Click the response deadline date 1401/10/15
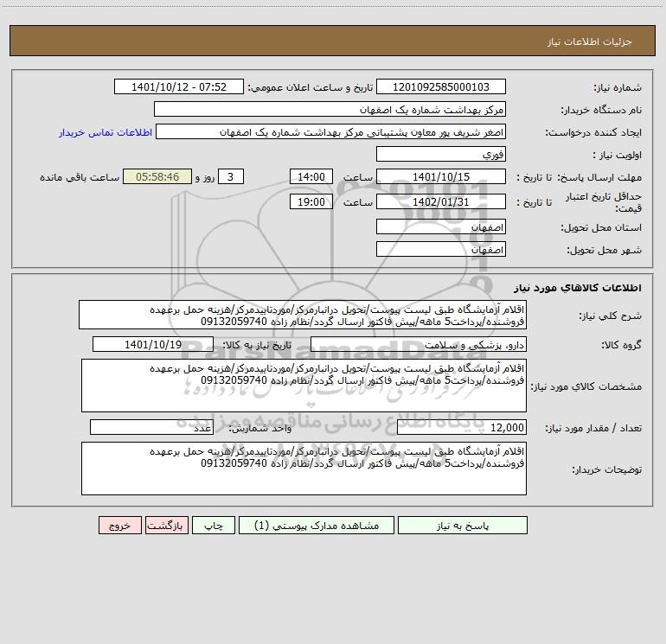Screen dimensions: 666x644 441,176
